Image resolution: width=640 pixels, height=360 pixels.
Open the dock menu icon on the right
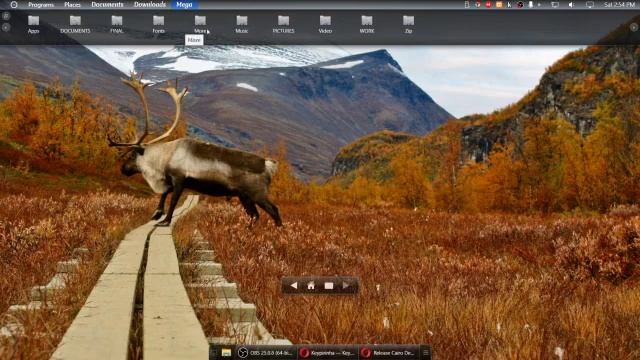(426, 353)
